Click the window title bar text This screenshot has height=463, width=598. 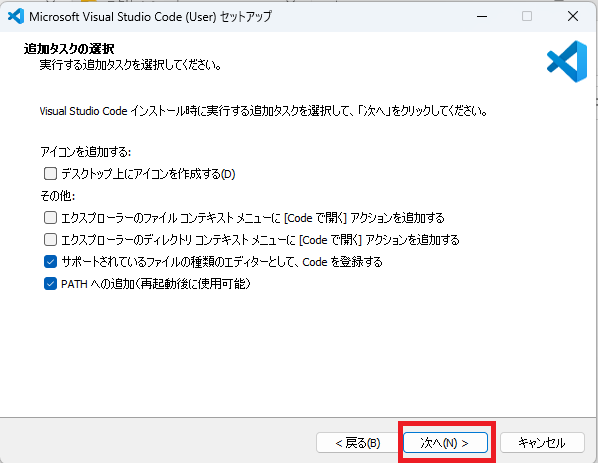150,16
